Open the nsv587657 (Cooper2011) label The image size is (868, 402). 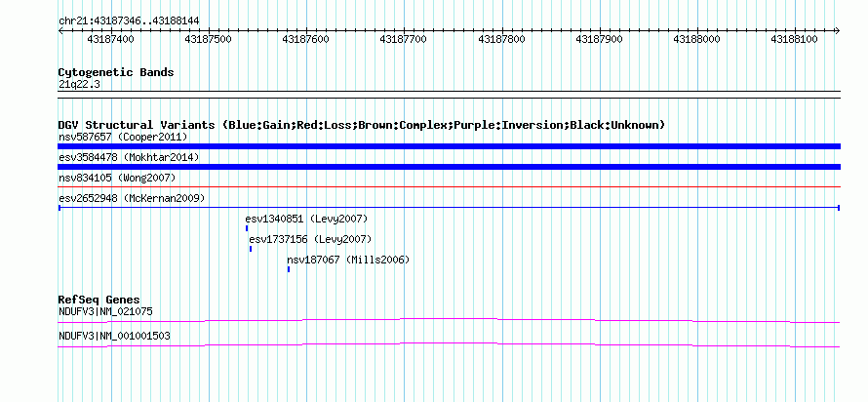pos(123,137)
